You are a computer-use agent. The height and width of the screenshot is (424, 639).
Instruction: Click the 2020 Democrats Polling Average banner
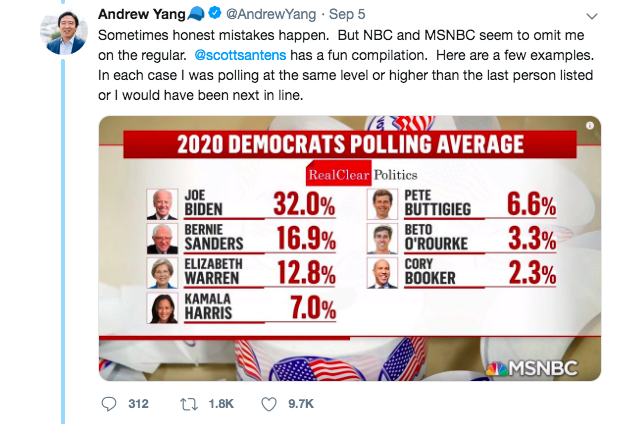pos(349,144)
